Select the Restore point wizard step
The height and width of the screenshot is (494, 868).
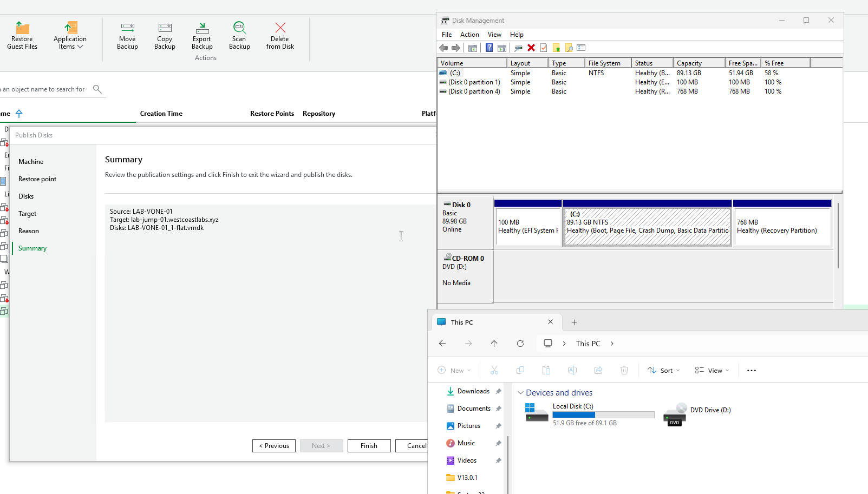[37, 179]
